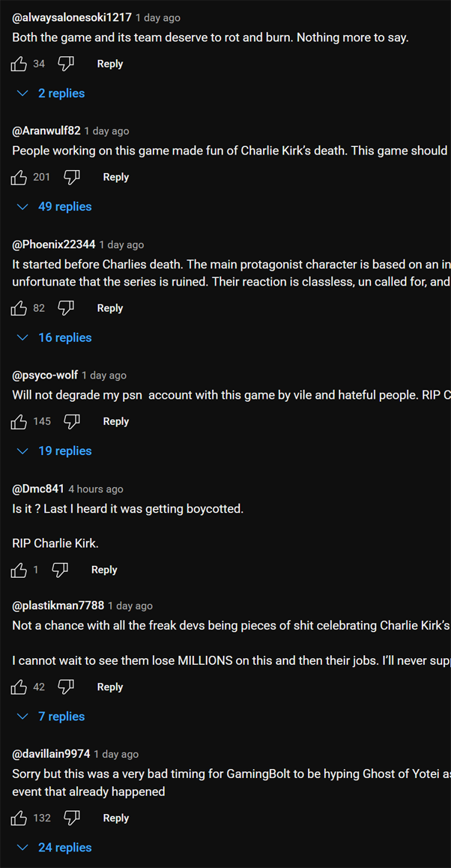Like @plastikman7788's comment
This screenshot has width=451, height=868.
(x=19, y=687)
